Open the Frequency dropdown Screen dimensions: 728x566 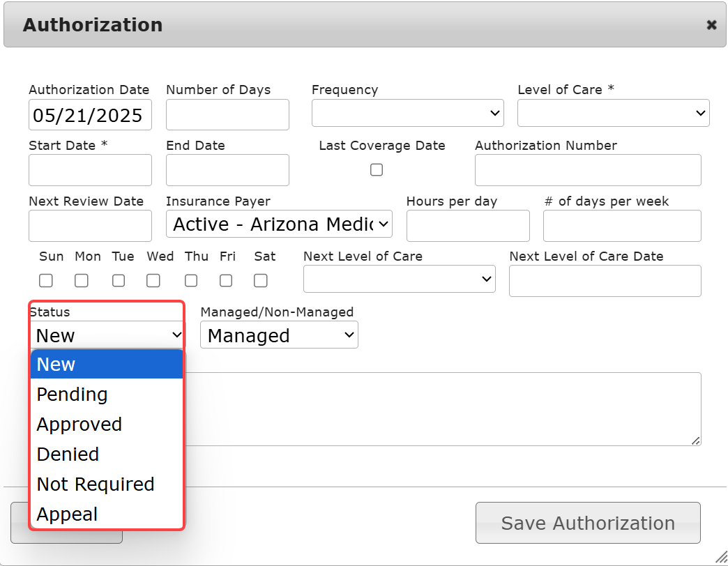click(407, 113)
